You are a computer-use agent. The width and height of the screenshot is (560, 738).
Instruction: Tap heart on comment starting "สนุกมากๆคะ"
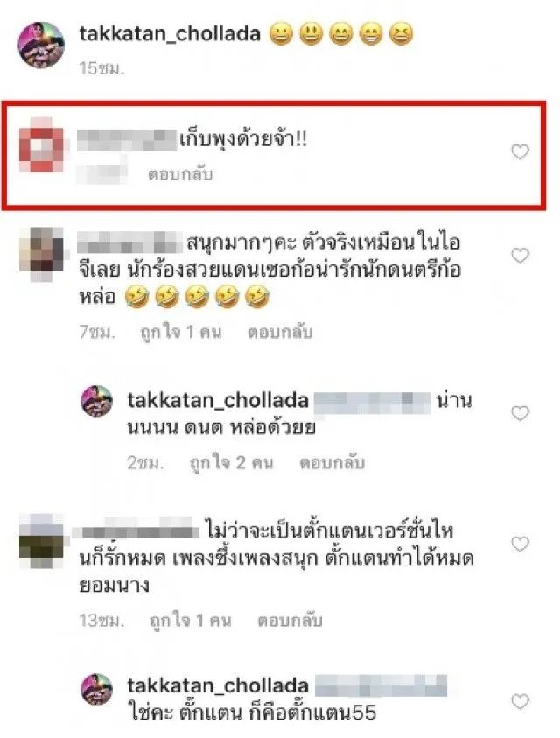click(x=520, y=256)
